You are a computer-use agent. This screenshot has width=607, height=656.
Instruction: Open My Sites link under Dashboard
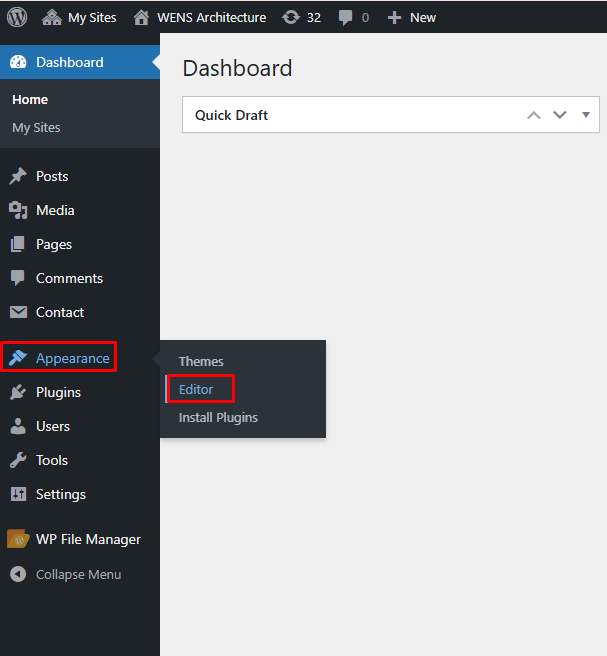point(36,128)
